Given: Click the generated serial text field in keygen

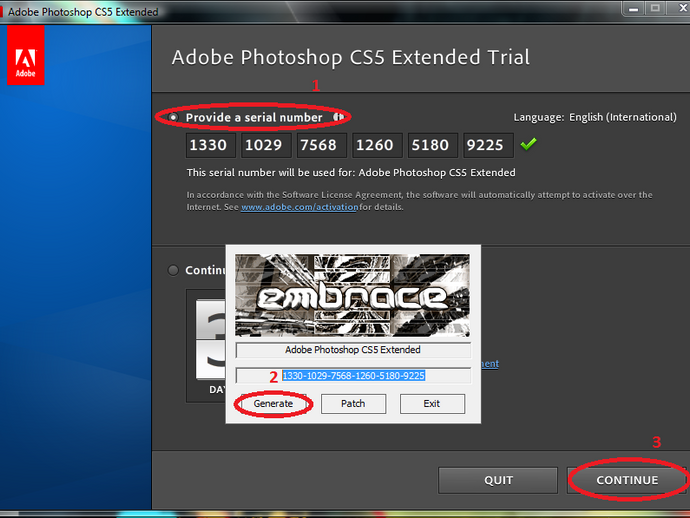Looking at the screenshot, I should (353, 376).
